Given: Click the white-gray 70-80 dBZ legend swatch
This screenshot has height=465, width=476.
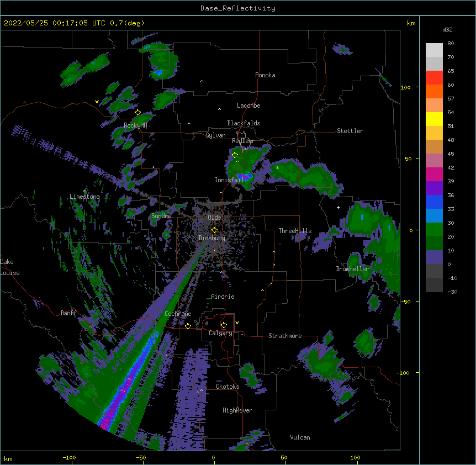Looking at the screenshot, I should tap(434, 50).
